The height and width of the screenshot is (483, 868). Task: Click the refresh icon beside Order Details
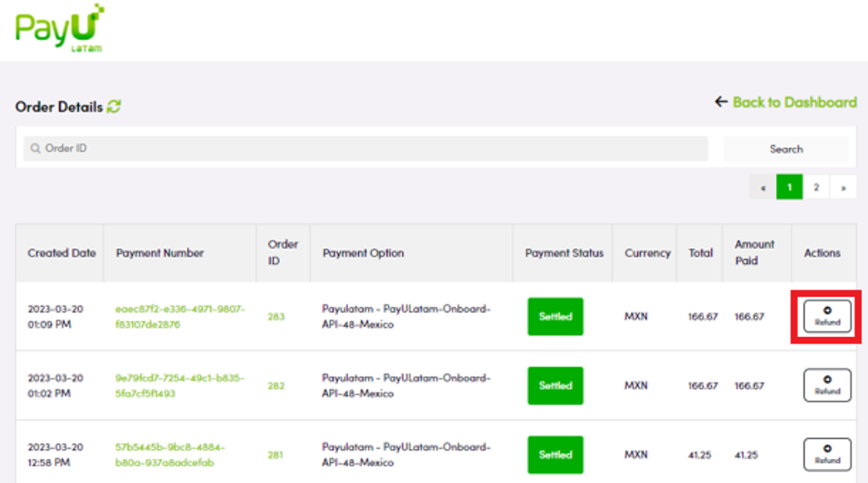114,106
